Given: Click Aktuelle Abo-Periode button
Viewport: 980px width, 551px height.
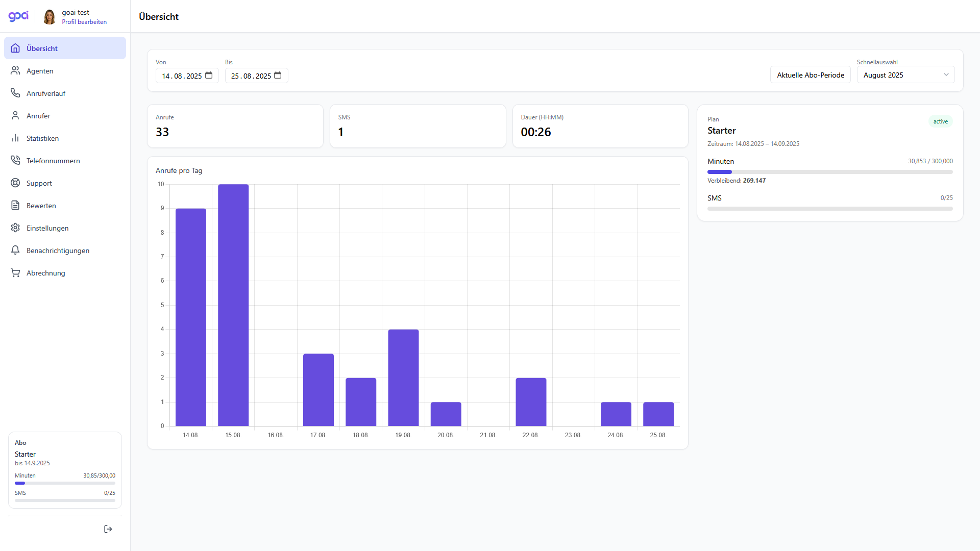Looking at the screenshot, I should click(810, 75).
